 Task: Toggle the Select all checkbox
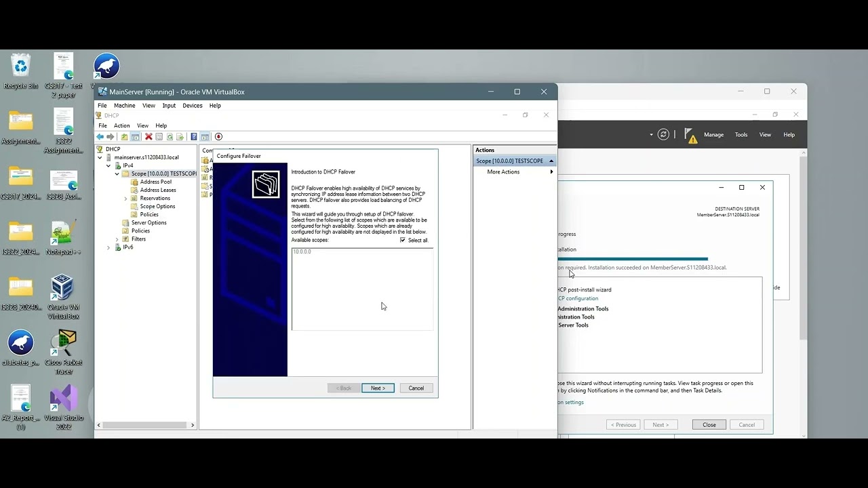(x=403, y=240)
